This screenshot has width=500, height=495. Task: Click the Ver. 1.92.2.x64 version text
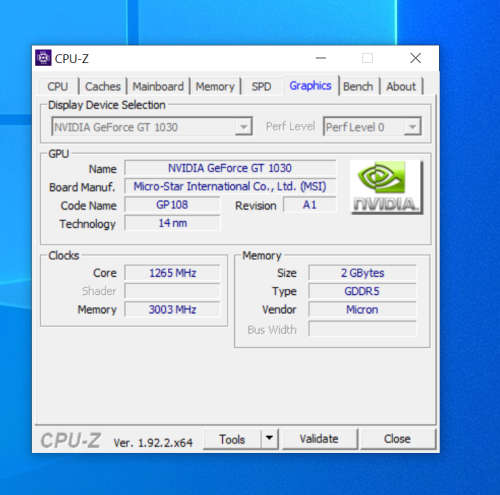tap(153, 443)
